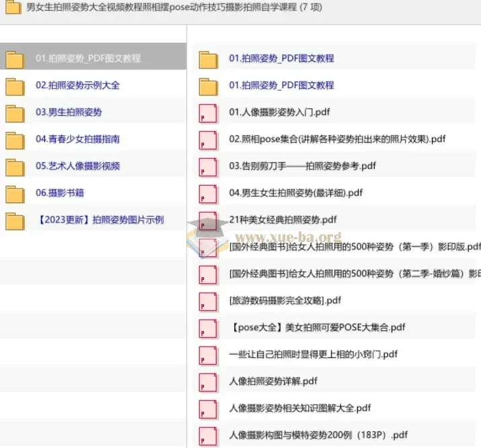This screenshot has height=448, width=481.
Task: Select highlighted 01.拍照姿势_PDF图文教程 row in left pane
Action: tap(94, 57)
